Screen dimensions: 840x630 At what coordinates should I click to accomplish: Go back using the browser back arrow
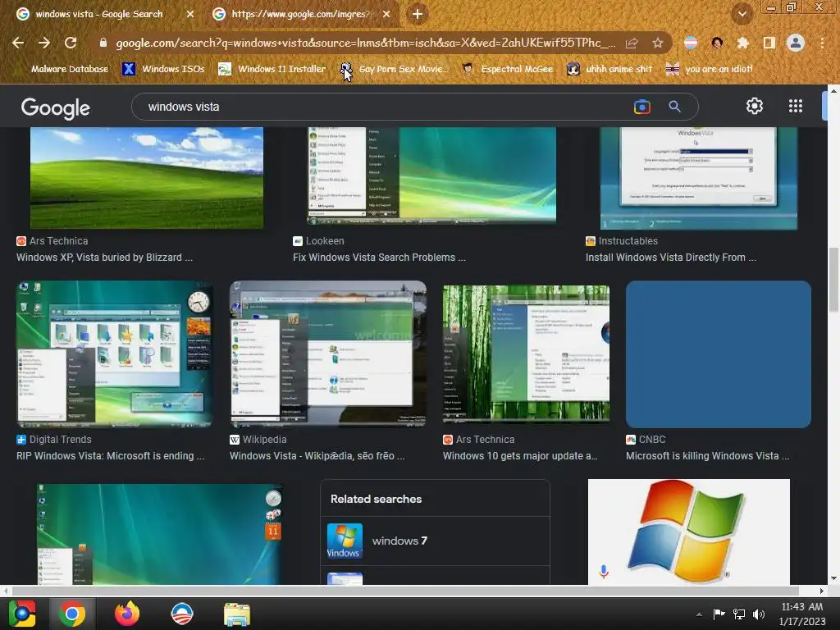pyautogui.click(x=18, y=43)
